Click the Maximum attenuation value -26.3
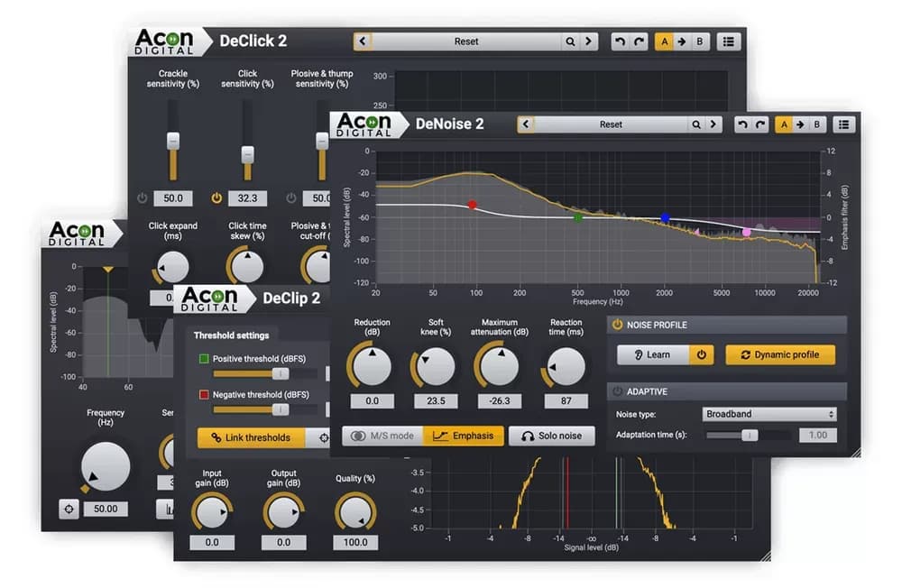902x588 pixels. (500, 401)
